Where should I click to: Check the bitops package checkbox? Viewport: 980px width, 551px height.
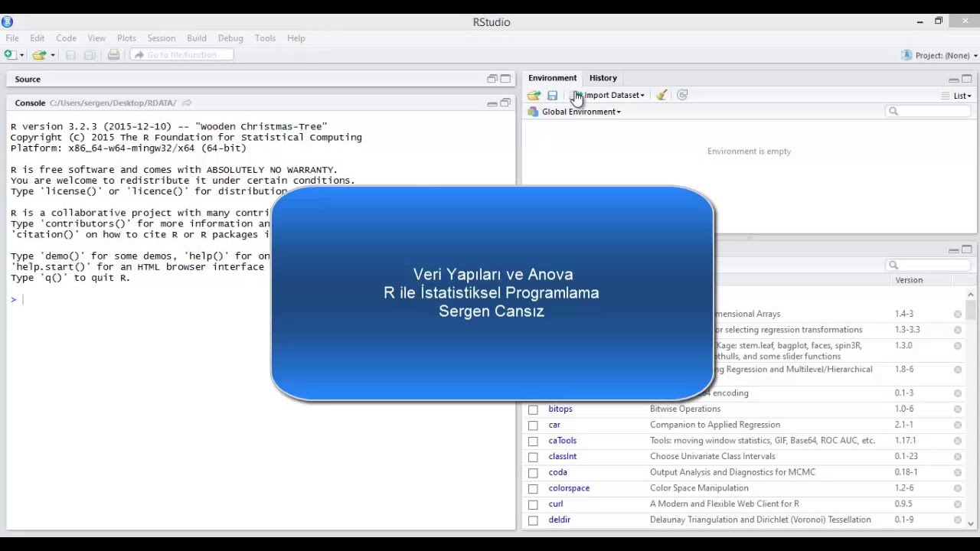tap(533, 409)
